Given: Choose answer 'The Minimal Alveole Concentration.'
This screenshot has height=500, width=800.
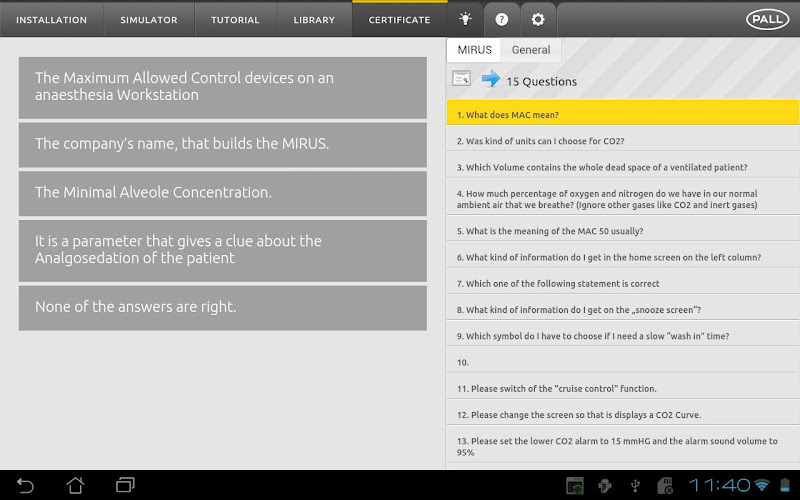Looking at the screenshot, I should 222,193.
